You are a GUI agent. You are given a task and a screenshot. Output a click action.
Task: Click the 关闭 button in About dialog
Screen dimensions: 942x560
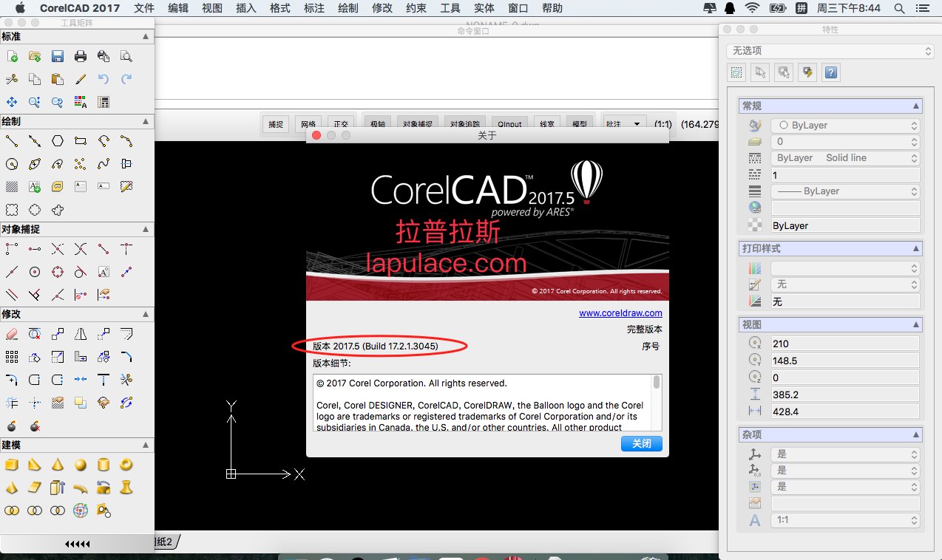642,444
